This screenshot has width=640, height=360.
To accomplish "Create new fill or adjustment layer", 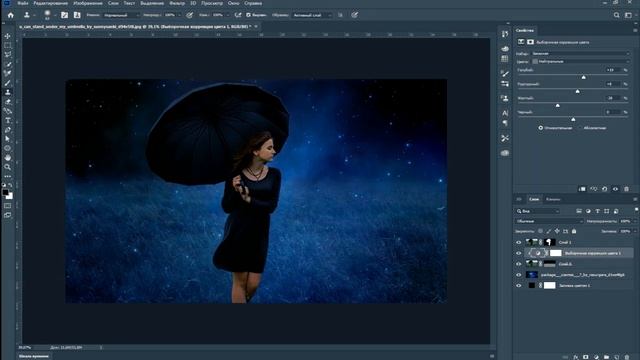I will (596, 357).
